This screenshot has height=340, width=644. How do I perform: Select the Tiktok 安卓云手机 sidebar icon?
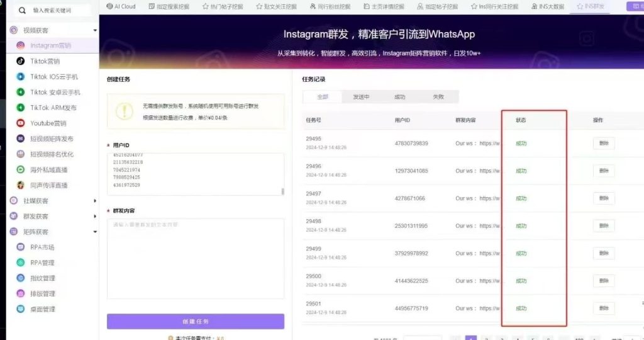pyautogui.click(x=20, y=92)
